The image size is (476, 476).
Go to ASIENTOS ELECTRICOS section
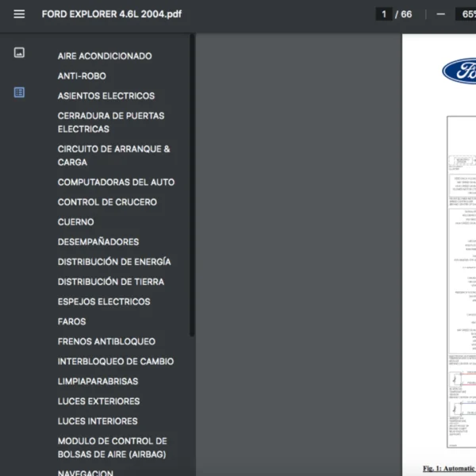pyautogui.click(x=106, y=96)
